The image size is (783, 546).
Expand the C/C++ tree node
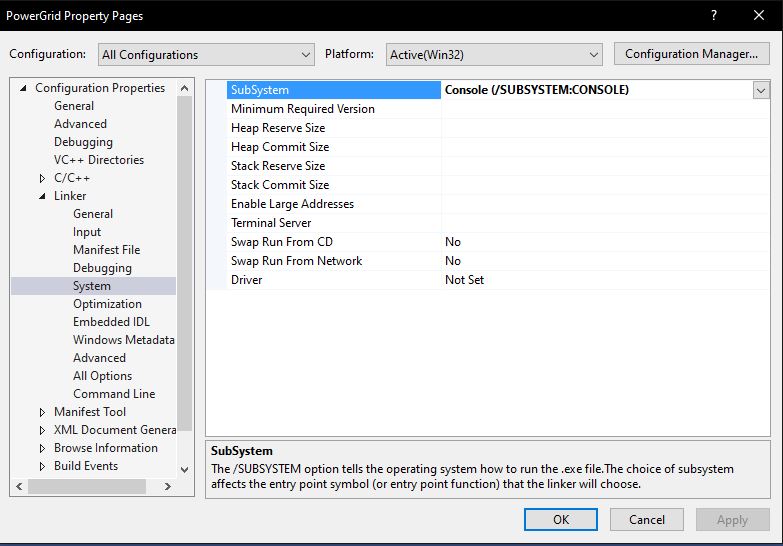point(42,178)
